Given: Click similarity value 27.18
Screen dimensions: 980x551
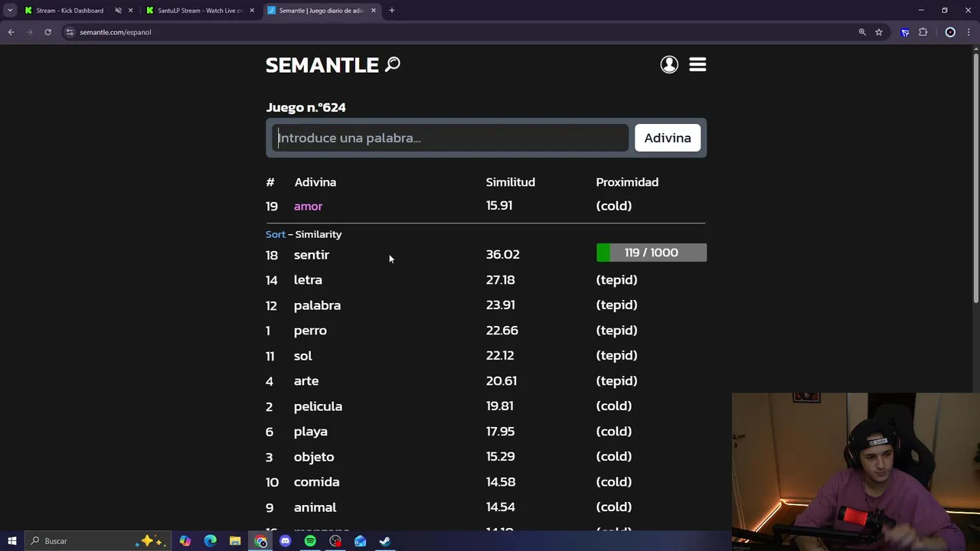Looking at the screenshot, I should (x=501, y=279).
